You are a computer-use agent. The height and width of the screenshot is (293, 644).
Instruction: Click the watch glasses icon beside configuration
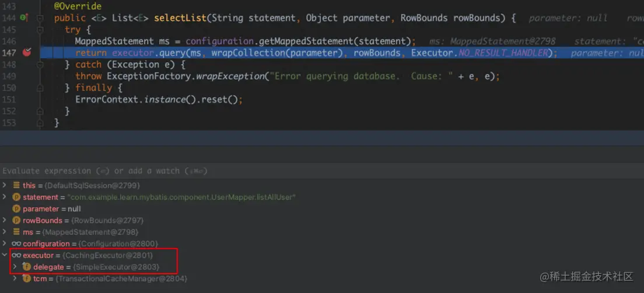click(16, 243)
